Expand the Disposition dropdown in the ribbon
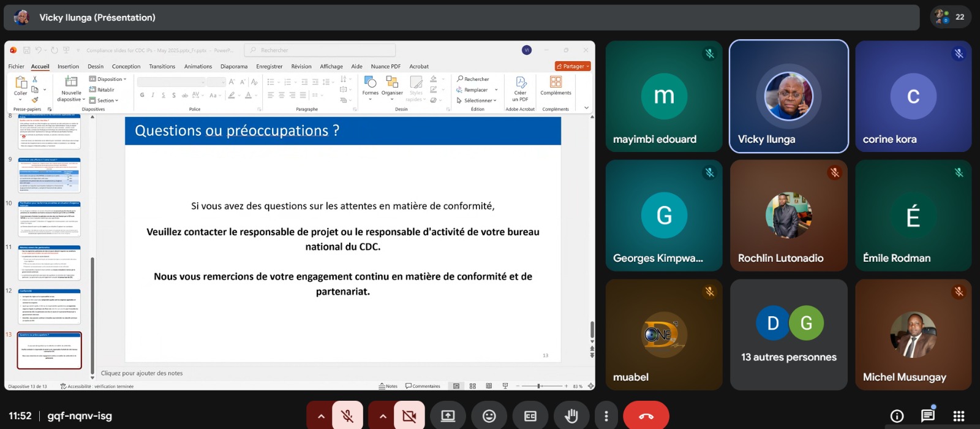 pyautogui.click(x=108, y=79)
